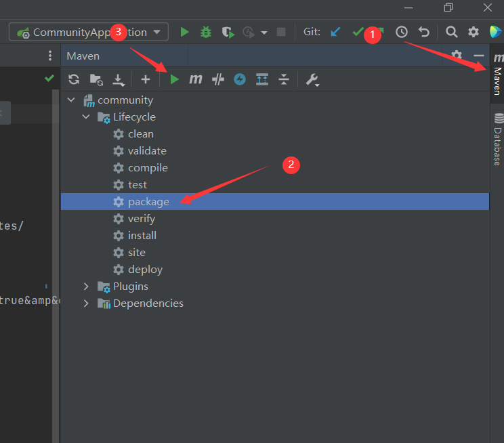
Task: Reload All Maven Projects icon
Action: [x=74, y=79]
